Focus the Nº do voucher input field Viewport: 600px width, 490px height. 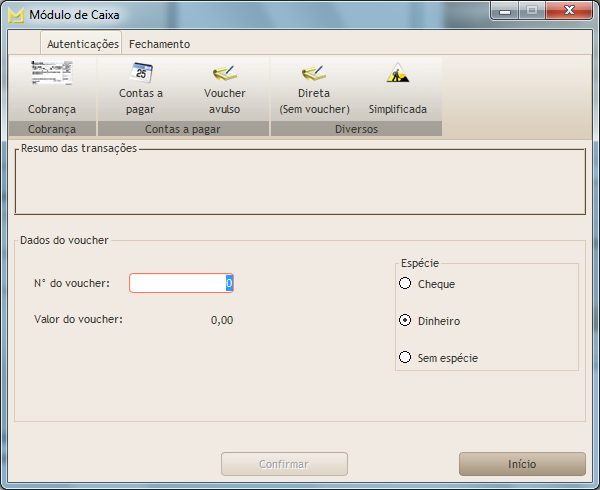(x=178, y=284)
